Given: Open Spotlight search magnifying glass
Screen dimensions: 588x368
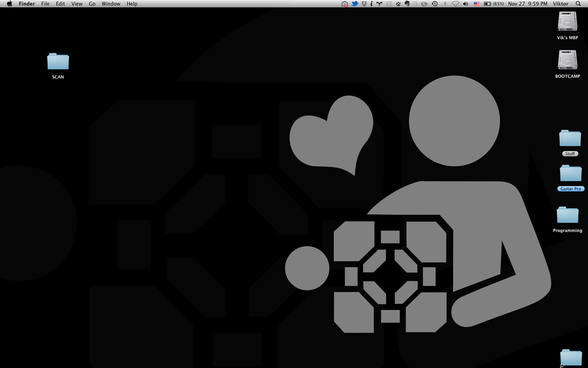Looking at the screenshot, I should coord(578,4).
